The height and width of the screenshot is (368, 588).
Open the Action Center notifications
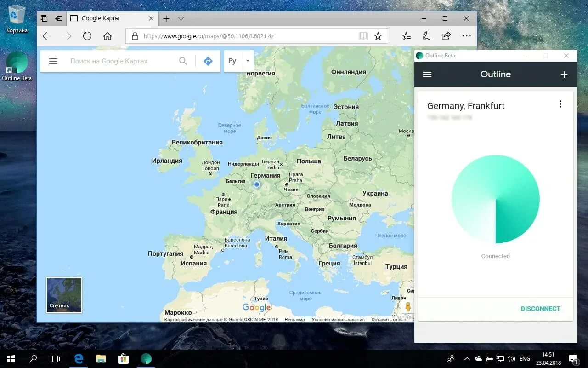[574, 359]
